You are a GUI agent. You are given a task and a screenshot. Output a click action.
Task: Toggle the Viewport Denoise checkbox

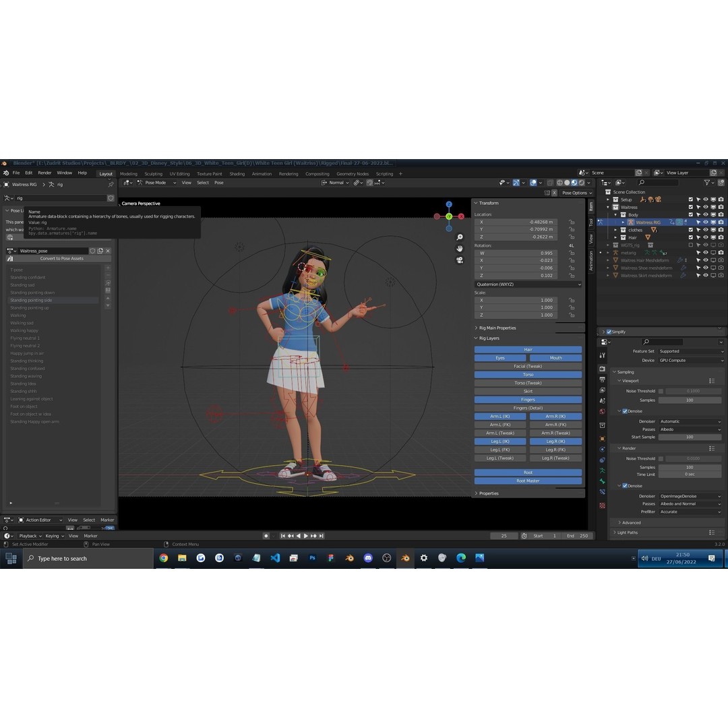pos(625,411)
